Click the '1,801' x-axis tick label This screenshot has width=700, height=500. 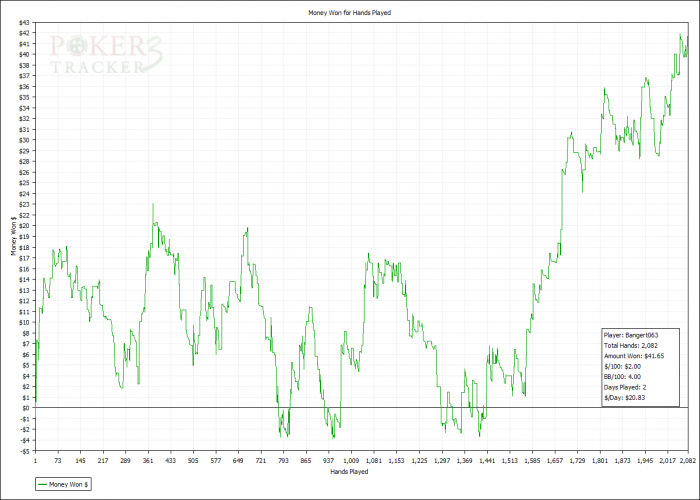pos(600,461)
